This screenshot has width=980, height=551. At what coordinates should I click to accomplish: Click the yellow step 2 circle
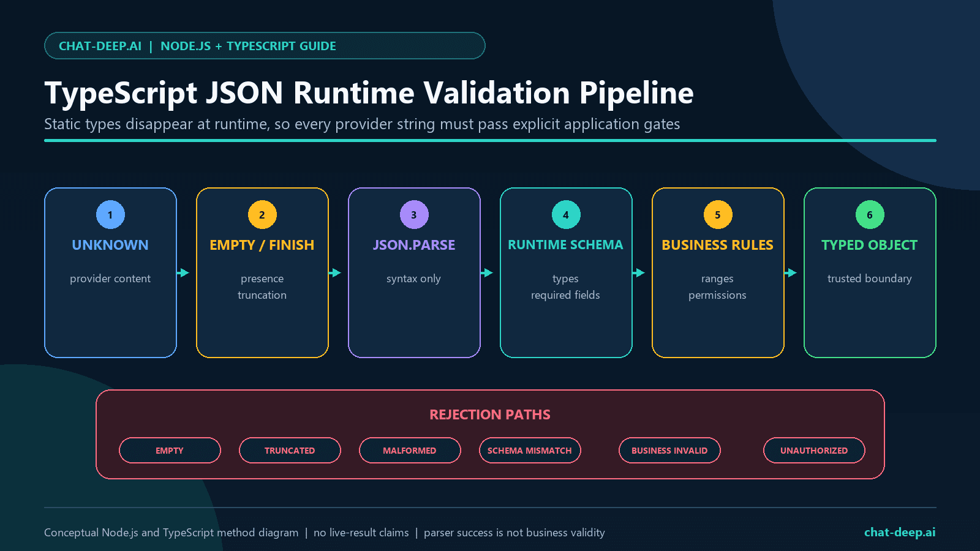click(x=262, y=215)
